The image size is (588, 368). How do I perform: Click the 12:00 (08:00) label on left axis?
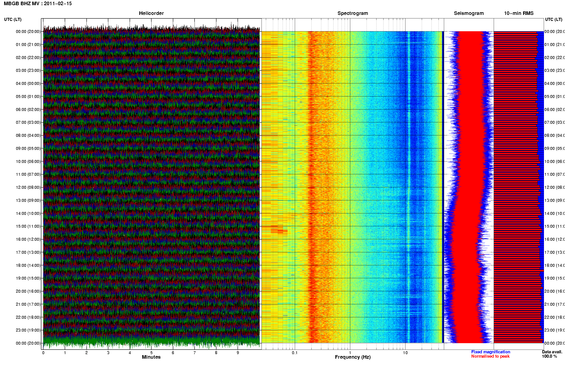pos(28,187)
